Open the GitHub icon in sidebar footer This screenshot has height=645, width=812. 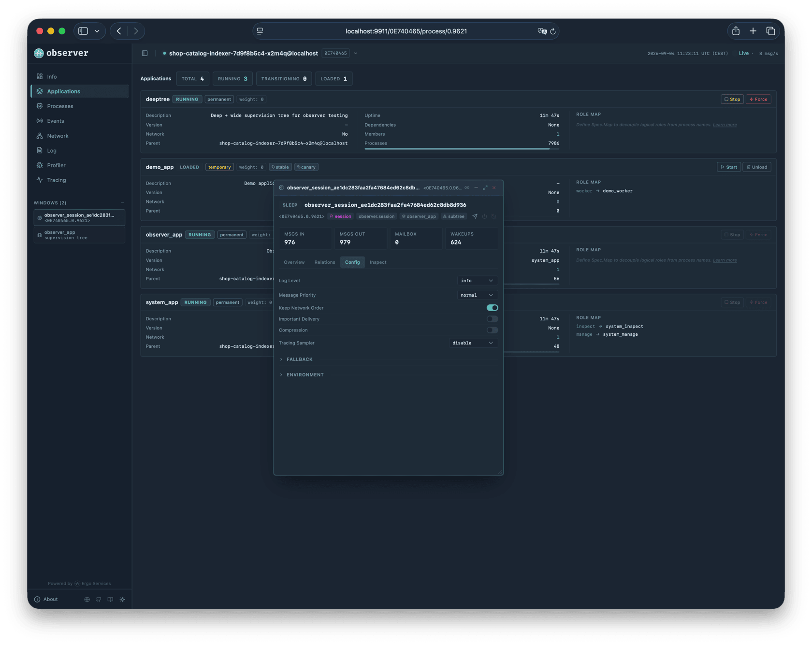[x=99, y=599]
